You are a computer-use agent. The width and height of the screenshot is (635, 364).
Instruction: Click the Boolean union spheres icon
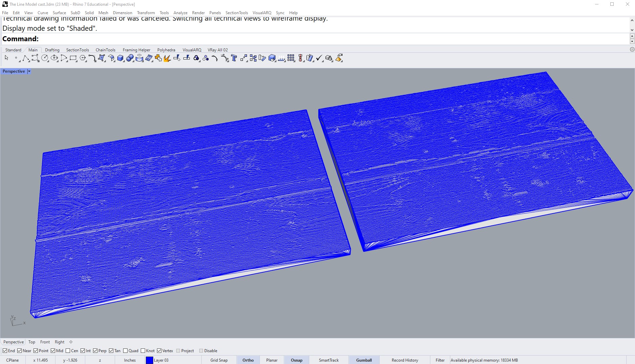[130, 58]
